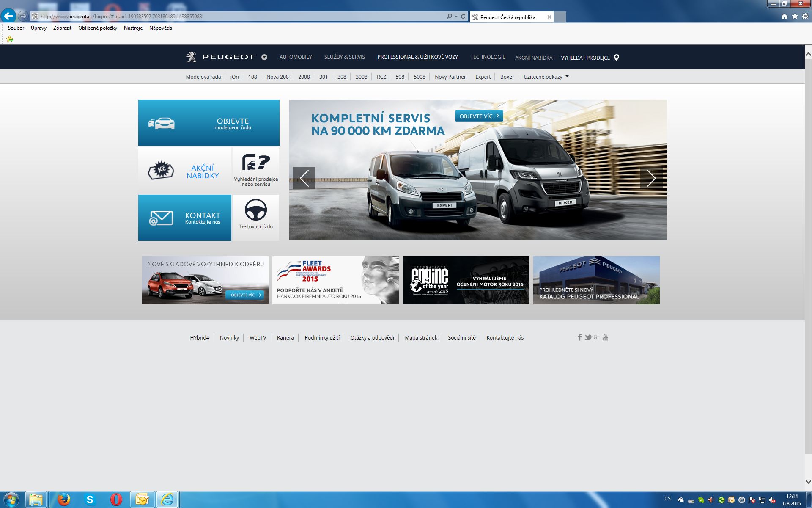Screen dimensions: 812x508
Task: Open the Engine of the Year banner
Action: 466,280
